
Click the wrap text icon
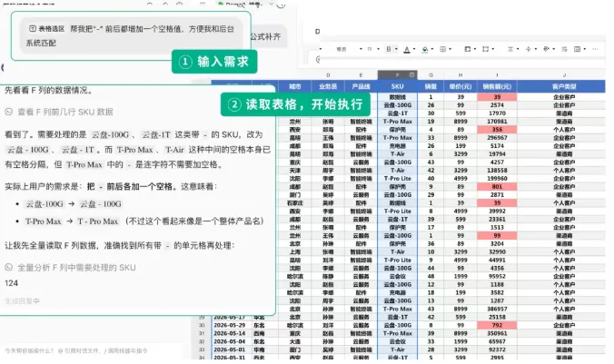(564, 49)
